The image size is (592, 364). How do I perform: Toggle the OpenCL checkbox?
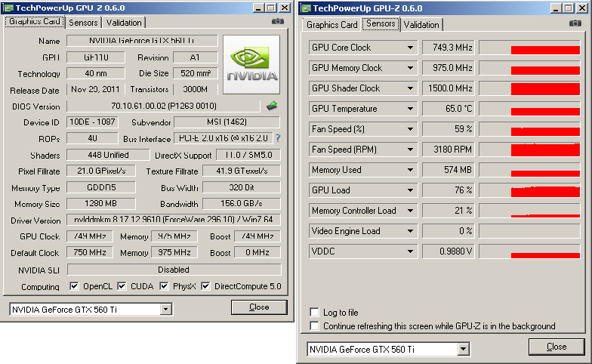coord(74,287)
